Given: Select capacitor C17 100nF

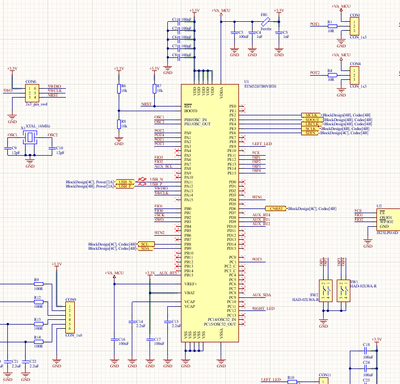Looking at the screenshot, I should tap(150, 339).
